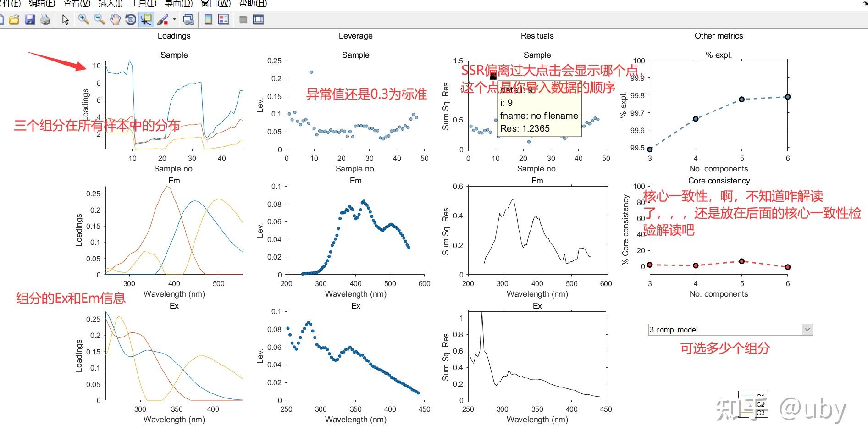The height and width of the screenshot is (448, 868).
Task: Select the Brush data tool
Action: pos(162,19)
